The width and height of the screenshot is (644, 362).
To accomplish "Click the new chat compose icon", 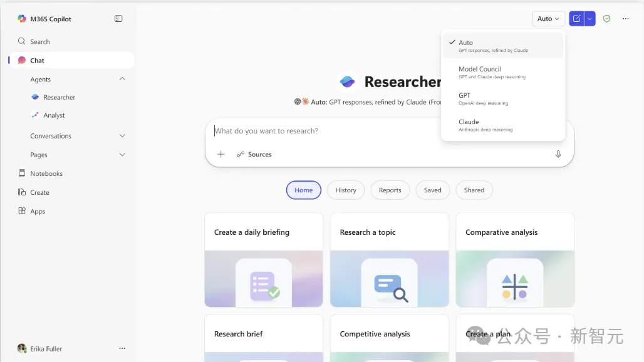I will click(576, 19).
